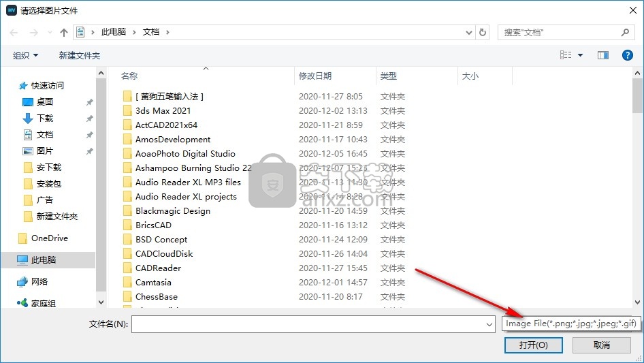Click 网络 network icon in sidebar

22,282
